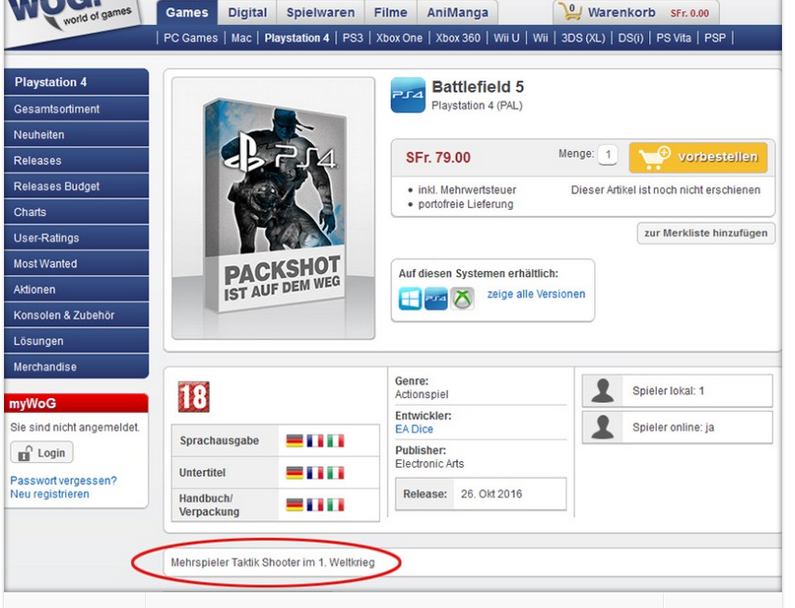Go to Xbox One platform
The height and width of the screenshot is (608, 795).
coord(399,38)
